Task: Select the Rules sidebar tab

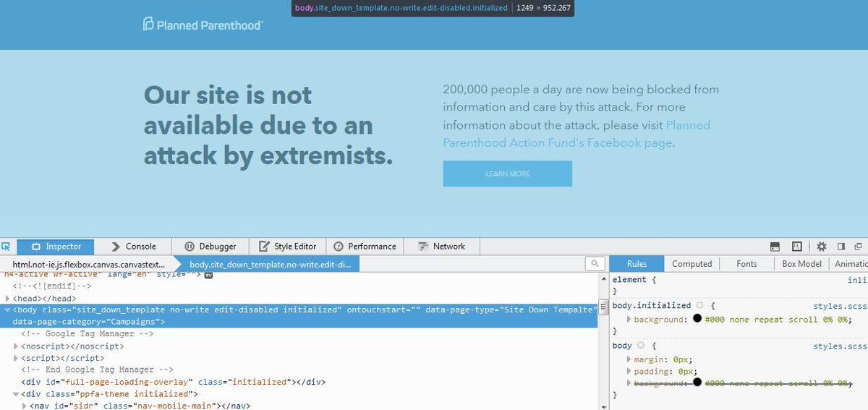Action: (x=637, y=264)
